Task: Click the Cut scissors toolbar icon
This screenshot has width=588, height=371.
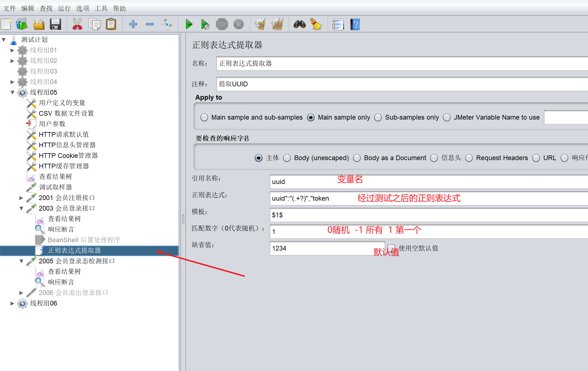Action: click(x=77, y=24)
